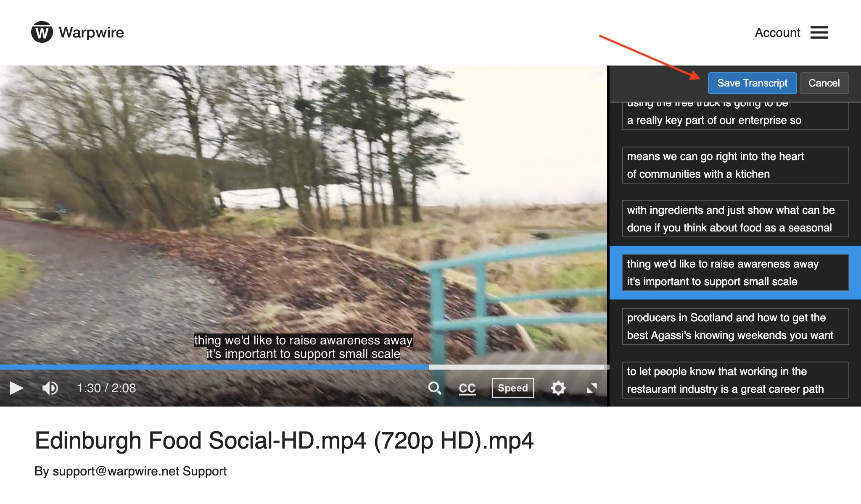Toggle closed captions with CC button
Screen dimensions: 861x504
point(467,388)
